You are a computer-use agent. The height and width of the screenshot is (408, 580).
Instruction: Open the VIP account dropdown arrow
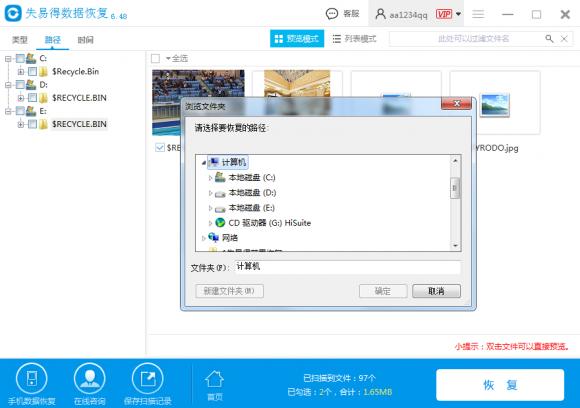(458, 14)
